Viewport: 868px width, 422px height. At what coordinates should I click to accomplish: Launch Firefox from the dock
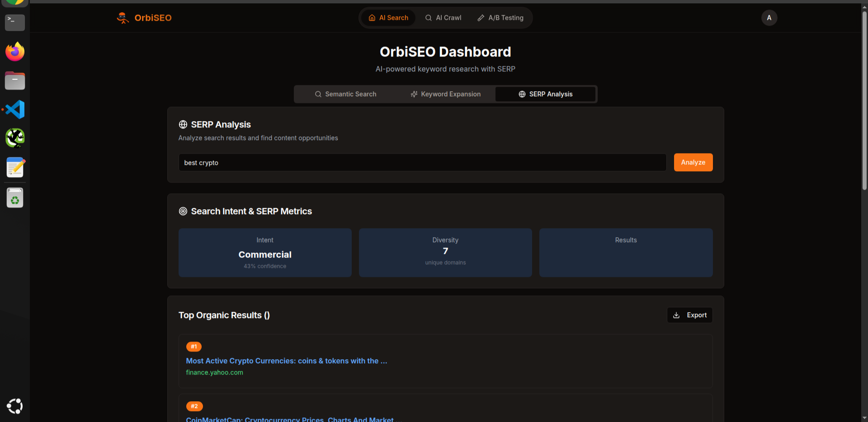pos(14,52)
